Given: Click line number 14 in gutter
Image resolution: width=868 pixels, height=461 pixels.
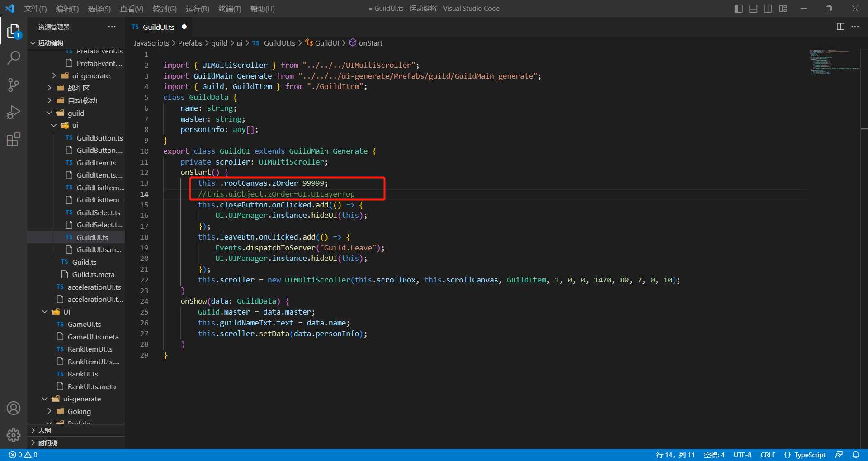Looking at the screenshot, I should point(144,194).
